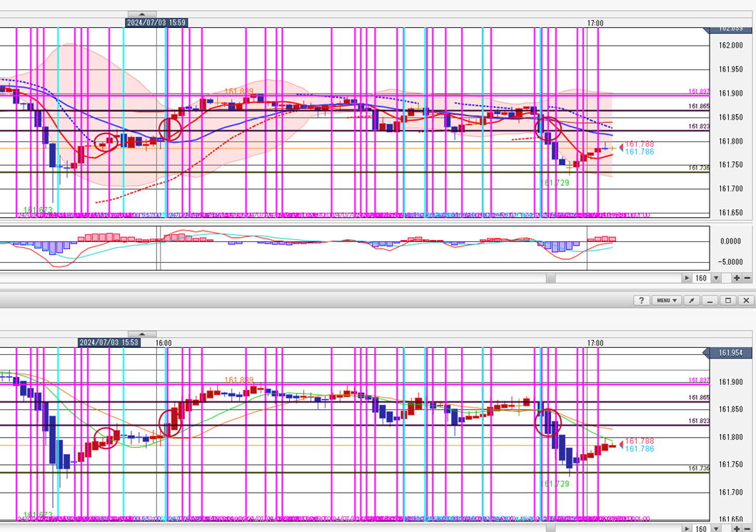Expand lower chart bar count dropdown
This screenshot has height=532, width=756.
[x=716, y=528]
